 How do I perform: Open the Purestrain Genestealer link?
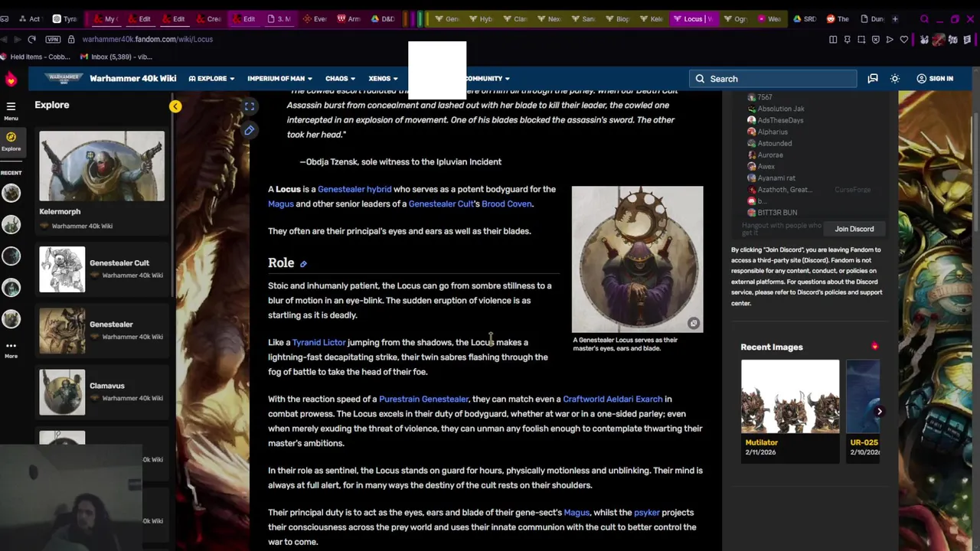click(423, 399)
